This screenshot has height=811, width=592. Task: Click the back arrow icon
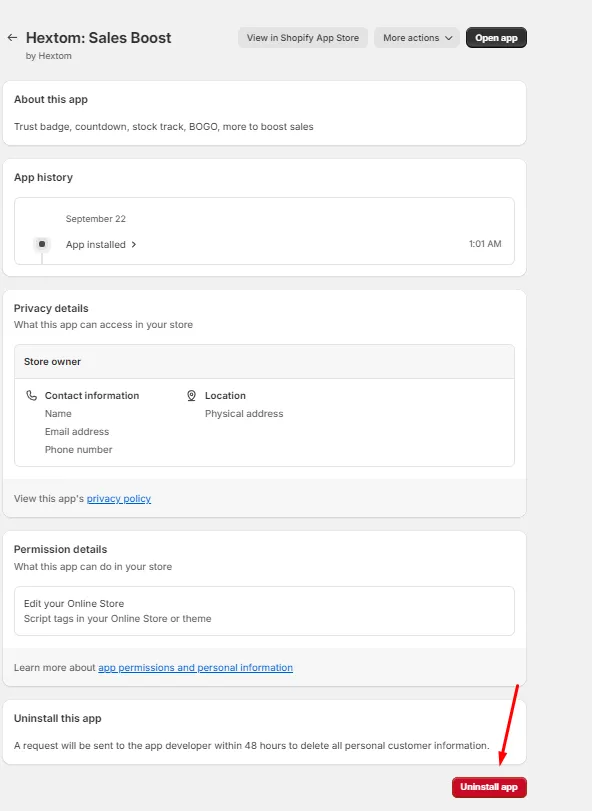(x=12, y=37)
